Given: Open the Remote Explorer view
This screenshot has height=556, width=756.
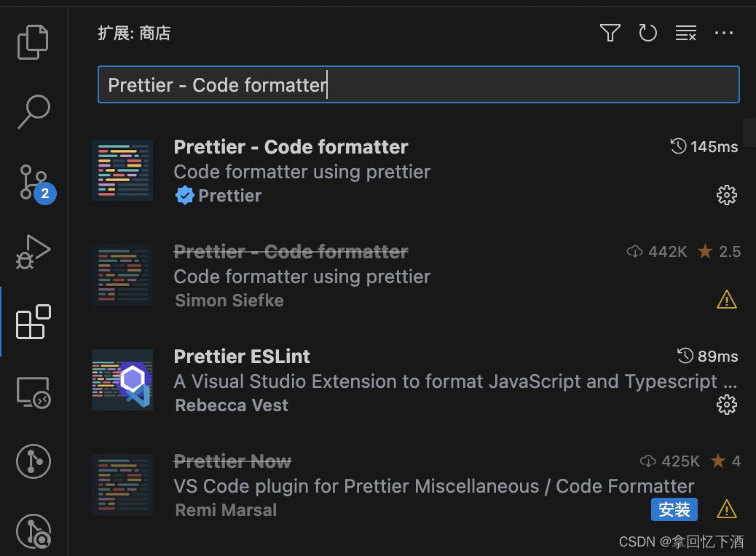Looking at the screenshot, I should (33, 392).
